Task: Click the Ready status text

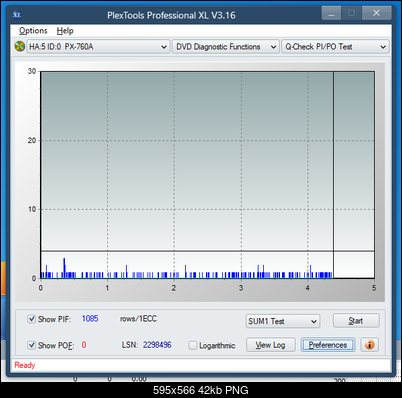Action: (25, 365)
